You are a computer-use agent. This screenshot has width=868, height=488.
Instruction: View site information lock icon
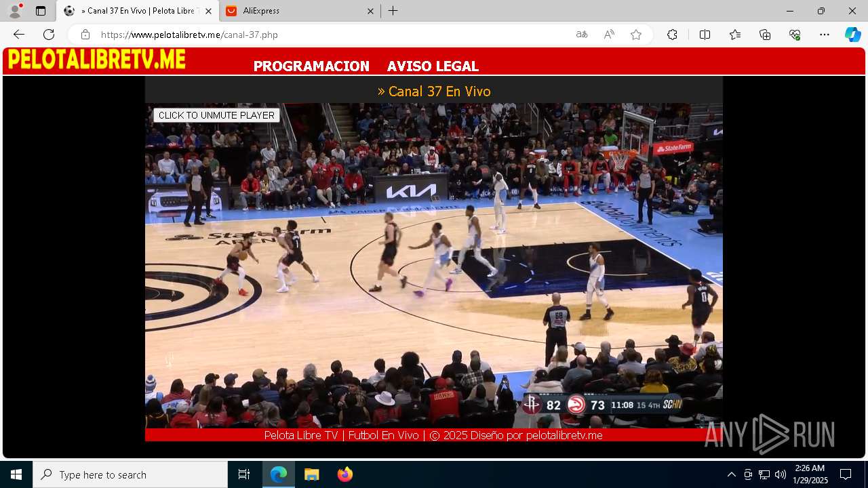85,35
